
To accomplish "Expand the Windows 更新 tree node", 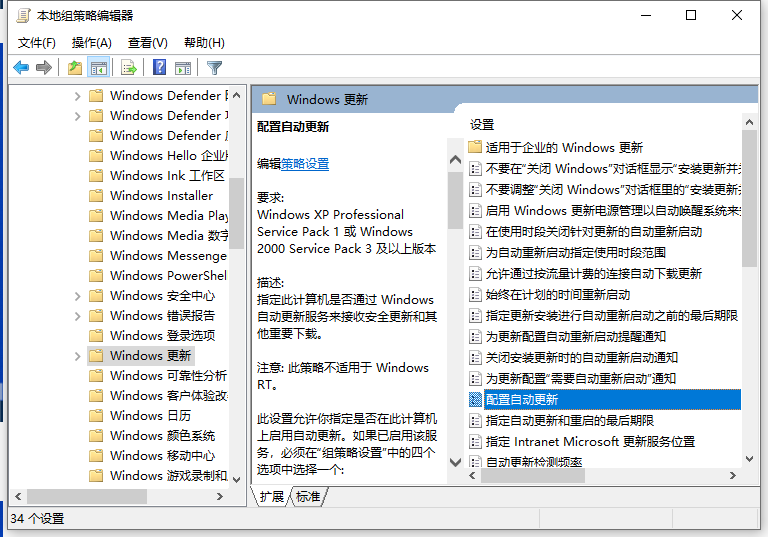I will pyautogui.click(x=77, y=356).
